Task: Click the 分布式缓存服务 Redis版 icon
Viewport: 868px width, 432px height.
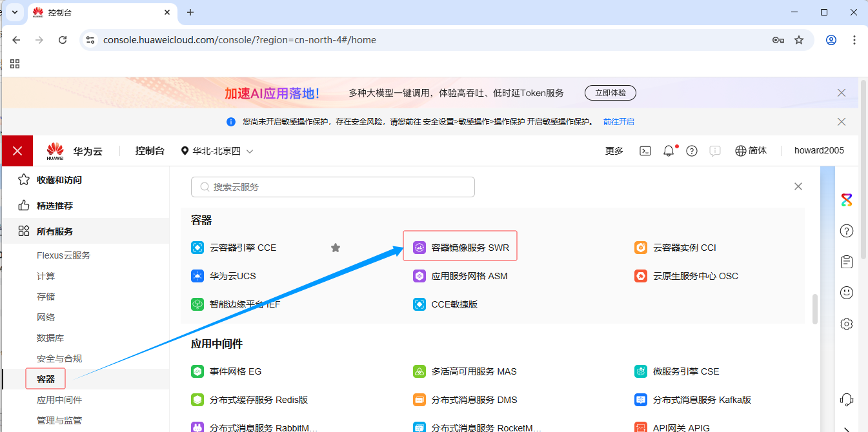Action: 197,400
